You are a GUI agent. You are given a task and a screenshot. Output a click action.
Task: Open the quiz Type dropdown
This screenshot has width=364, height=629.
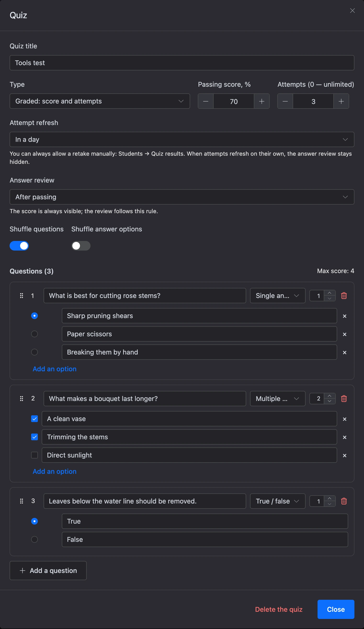point(100,101)
